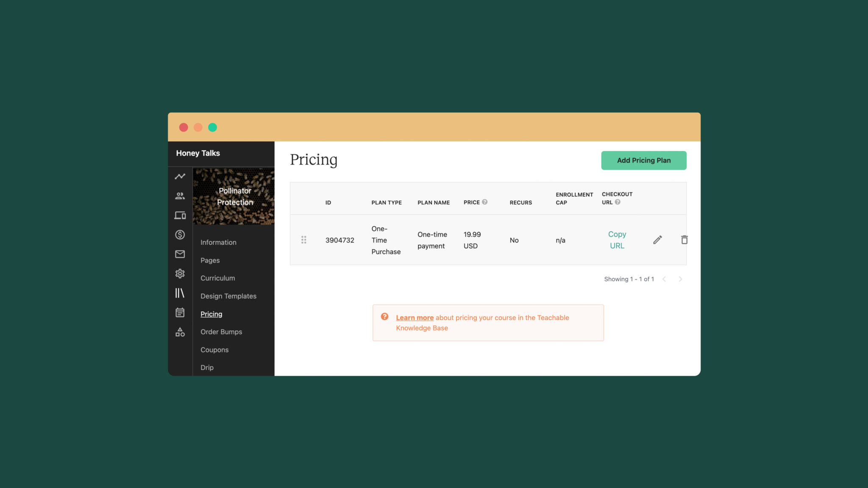
Task: Copy URL for One-Time Purchase plan
Action: pos(617,239)
